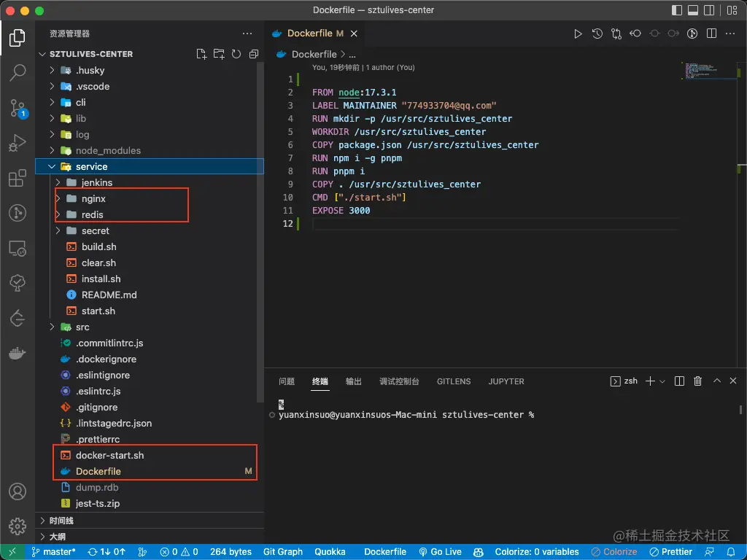Open .gitignore file
The height and width of the screenshot is (560, 747).
pos(149,407)
